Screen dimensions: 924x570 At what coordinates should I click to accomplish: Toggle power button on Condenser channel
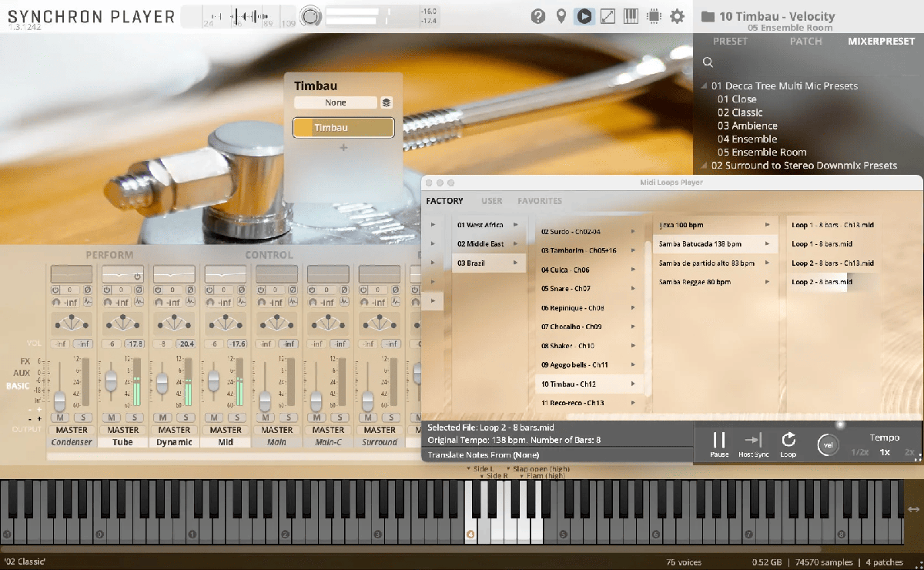[55, 290]
